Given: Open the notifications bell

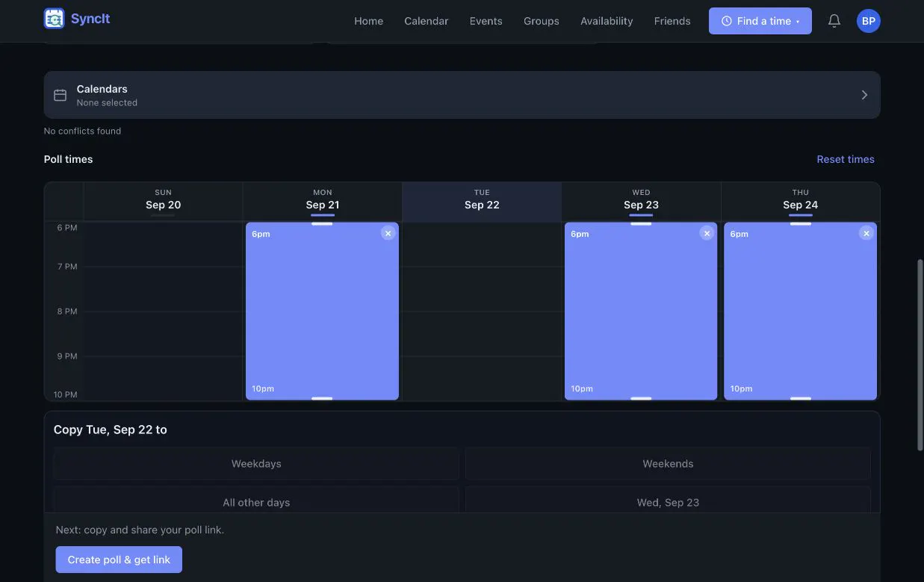Looking at the screenshot, I should pyautogui.click(x=834, y=21).
